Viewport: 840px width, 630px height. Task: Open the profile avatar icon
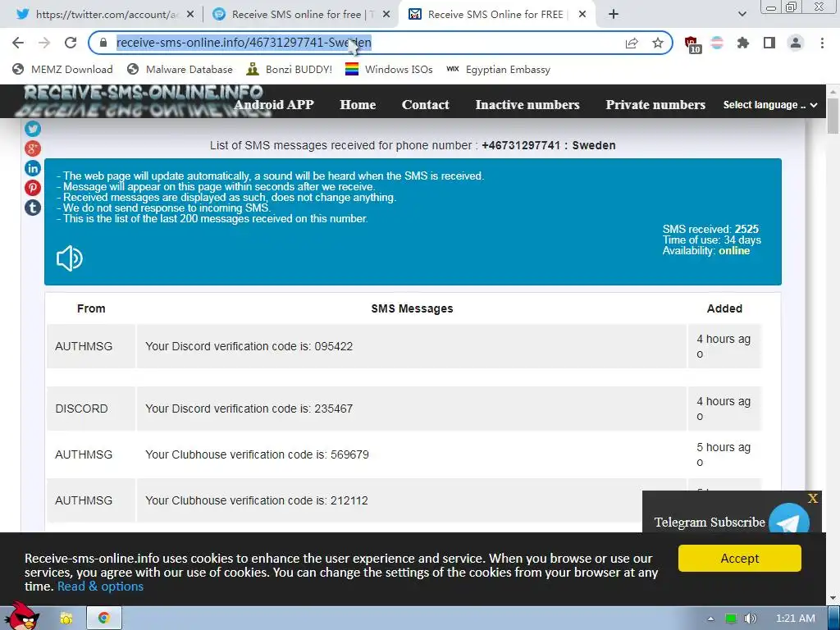[x=796, y=43]
